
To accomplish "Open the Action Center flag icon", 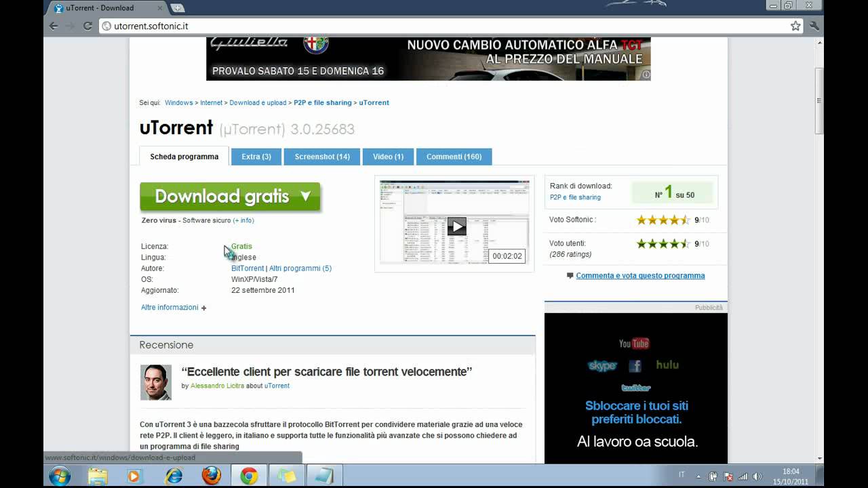I will click(x=728, y=476).
